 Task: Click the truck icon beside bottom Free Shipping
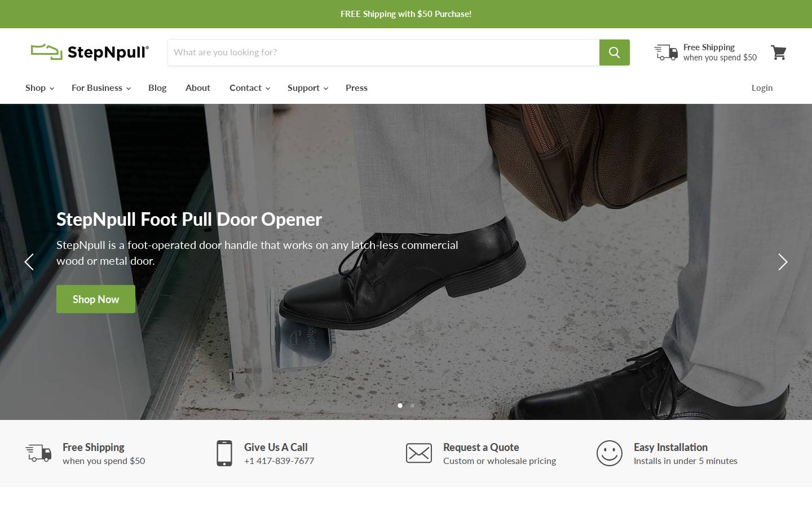pyautogui.click(x=38, y=453)
